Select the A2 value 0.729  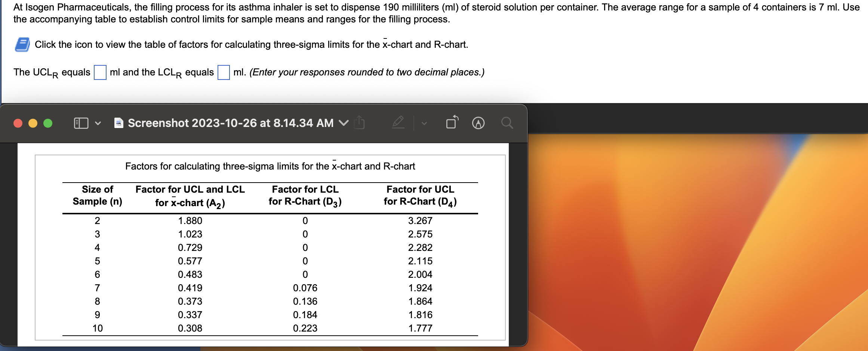pos(190,248)
